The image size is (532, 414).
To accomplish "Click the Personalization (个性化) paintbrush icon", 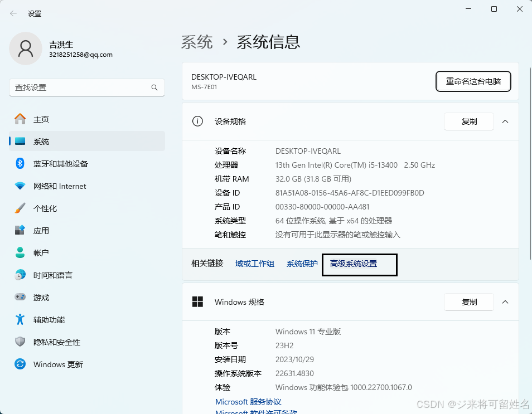I will pyautogui.click(x=20, y=208).
